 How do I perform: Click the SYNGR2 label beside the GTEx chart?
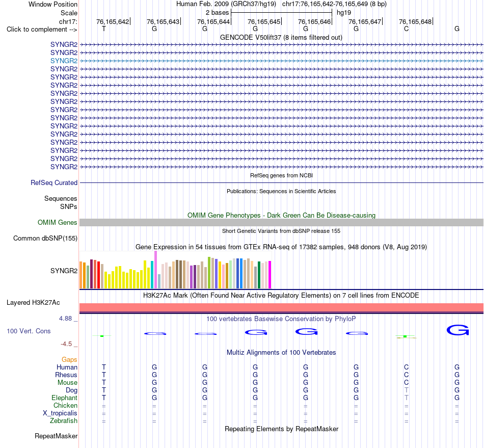tap(64, 271)
